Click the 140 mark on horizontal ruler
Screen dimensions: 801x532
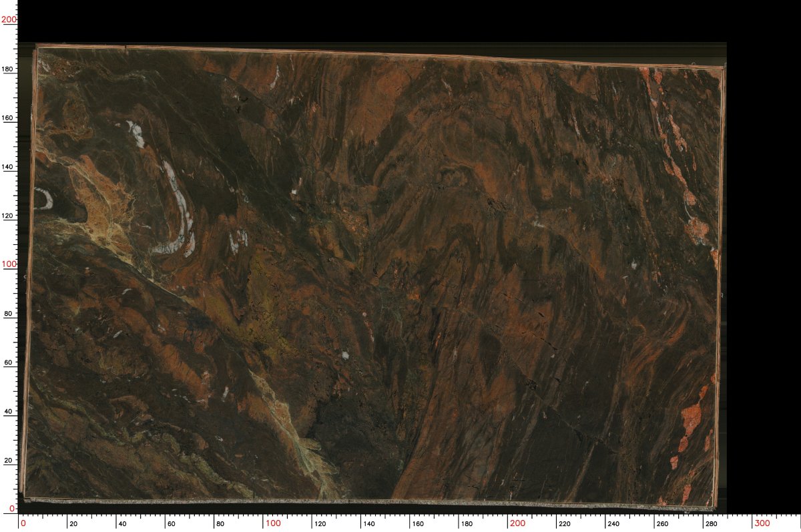tap(368, 524)
